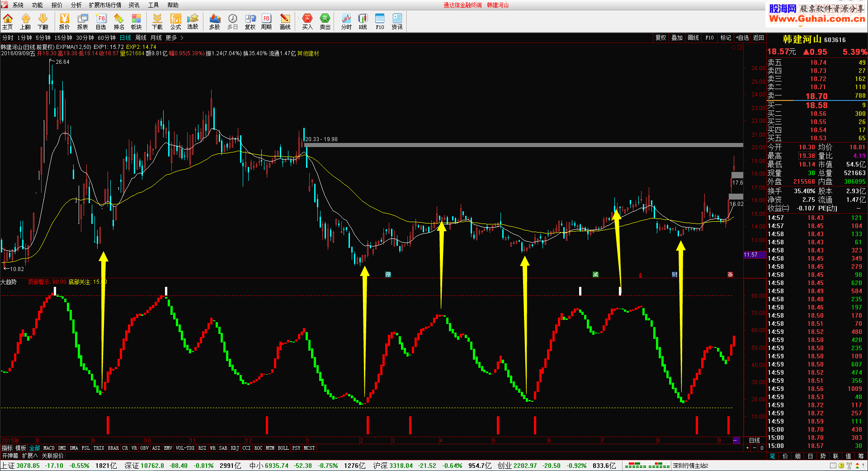Open the 功能 menu
Screen dimensions: 868x471
pos(38,5)
